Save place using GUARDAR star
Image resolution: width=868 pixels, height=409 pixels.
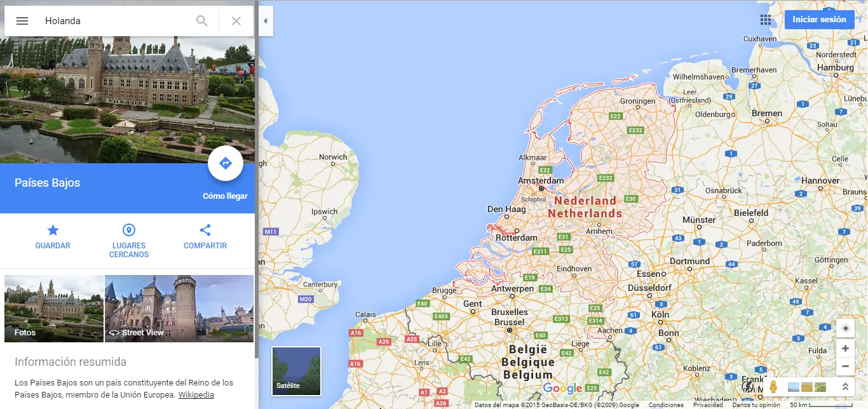pos(53,236)
